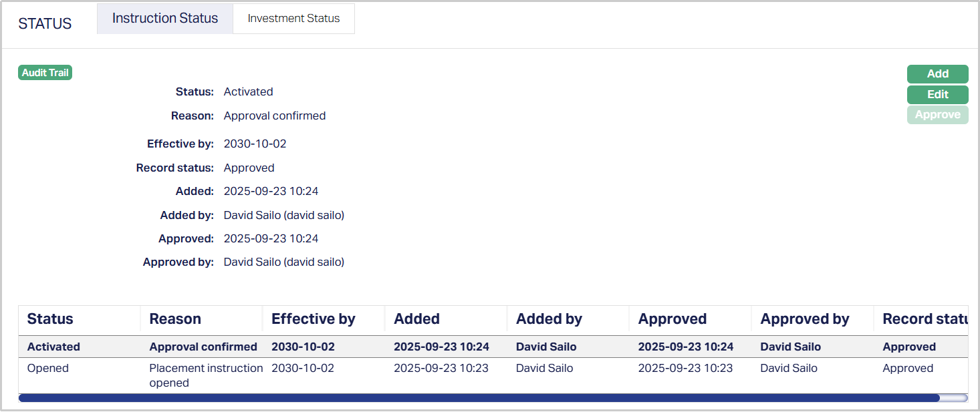The width and height of the screenshot is (980, 412).
Task: Open the Investment Status tab
Action: pos(293,19)
